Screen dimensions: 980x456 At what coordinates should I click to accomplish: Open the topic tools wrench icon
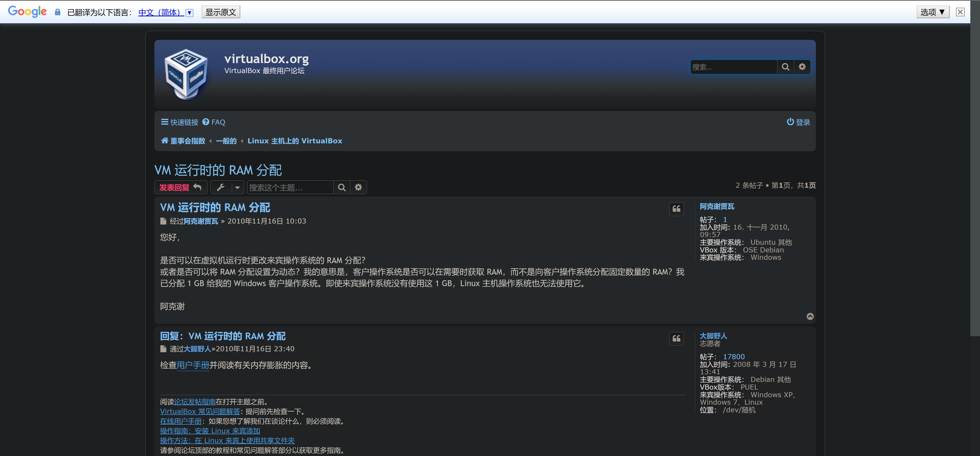point(221,188)
